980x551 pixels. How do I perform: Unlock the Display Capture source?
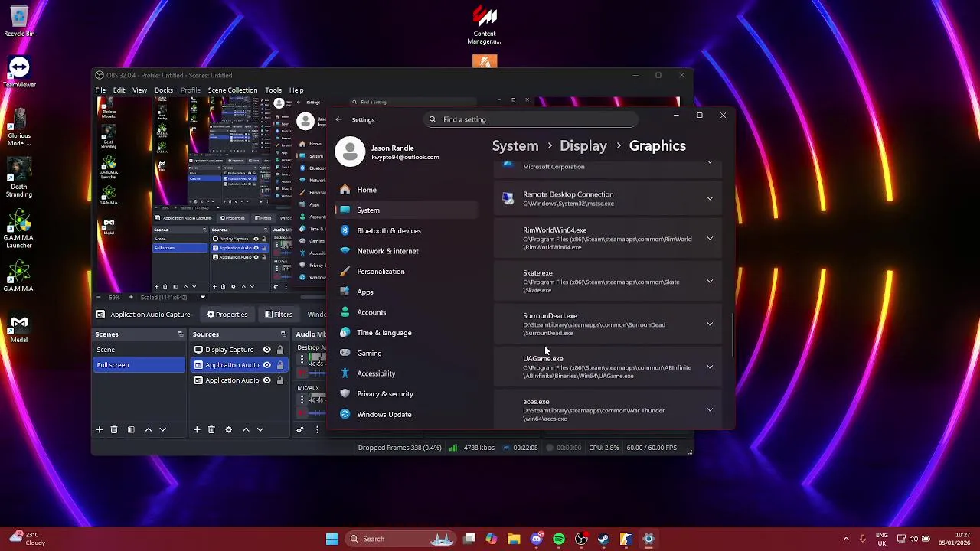[x=280, y=350]
